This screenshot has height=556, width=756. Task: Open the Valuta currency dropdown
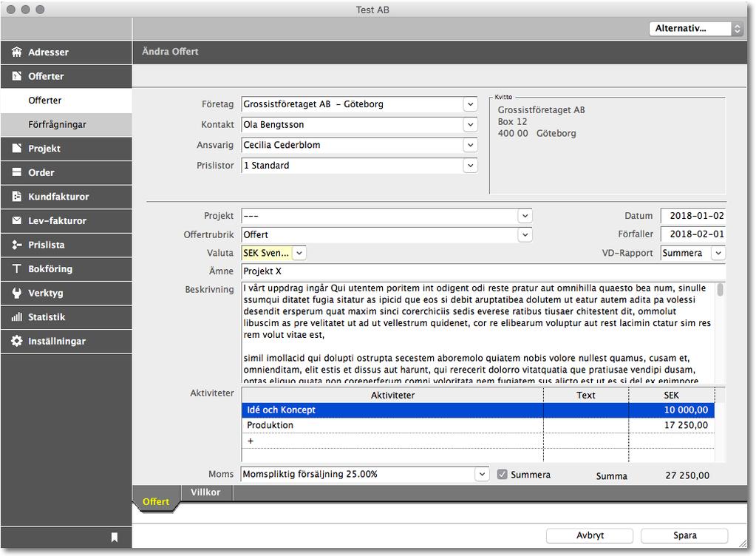299,253
